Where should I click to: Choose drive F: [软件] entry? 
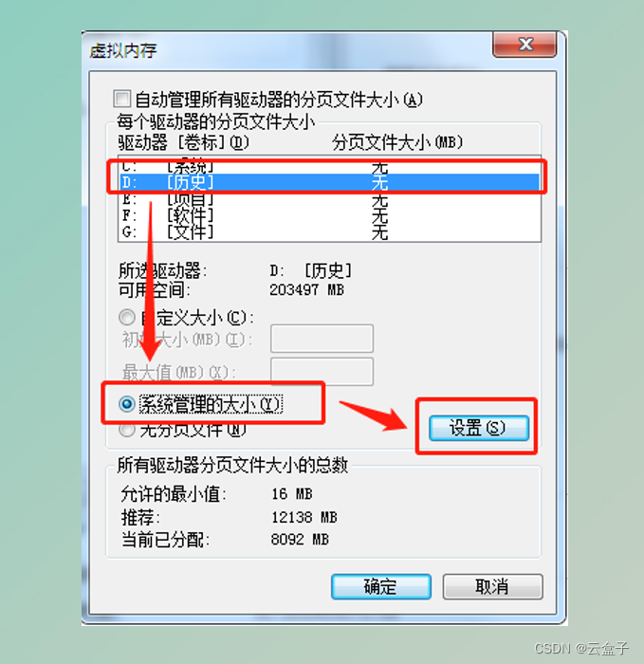coord(329,215)
